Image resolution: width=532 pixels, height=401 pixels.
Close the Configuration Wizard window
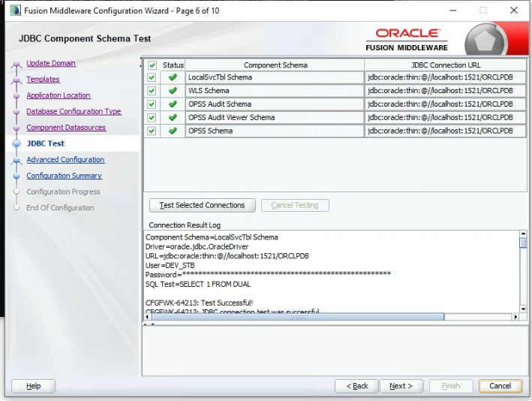(514, 11)
